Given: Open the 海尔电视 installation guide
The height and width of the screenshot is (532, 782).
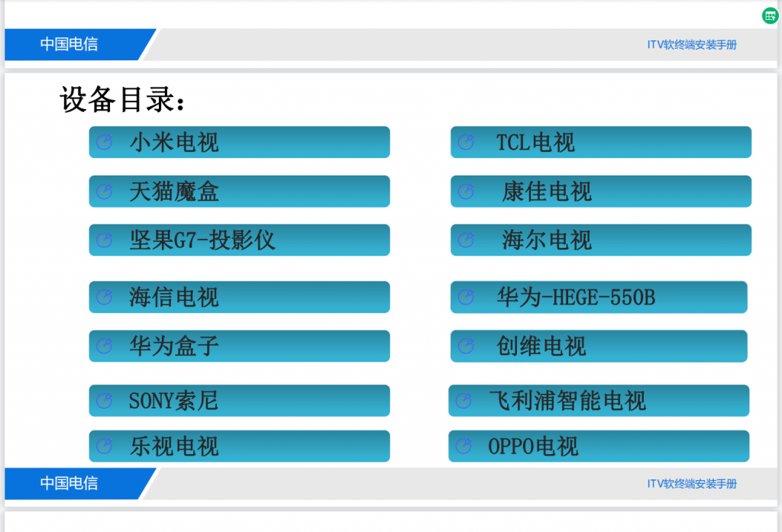Looking at the screenshot, I should point(600,240).
